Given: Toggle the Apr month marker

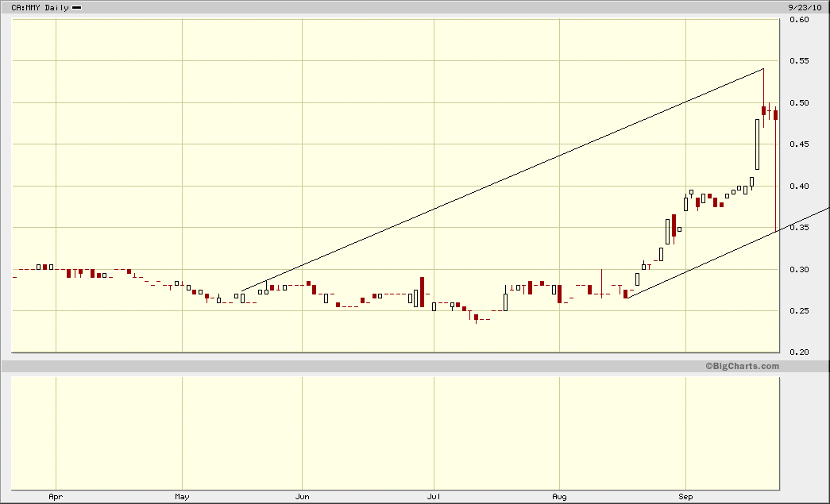Looking at the screenshot, I should point(56,497).
